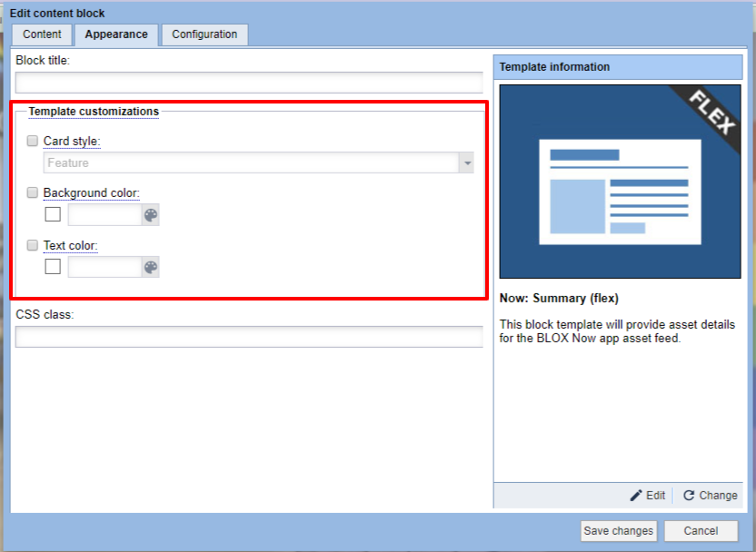Click the circular arrow Change icon
This screenshot has height=552, width=756.
(x=689, y=496)
